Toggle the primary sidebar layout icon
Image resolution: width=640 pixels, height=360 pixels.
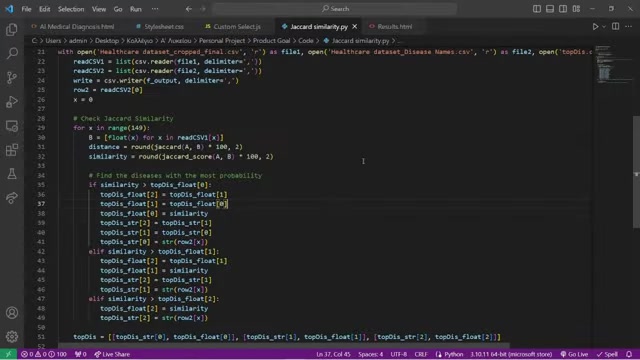pos(537,9)
